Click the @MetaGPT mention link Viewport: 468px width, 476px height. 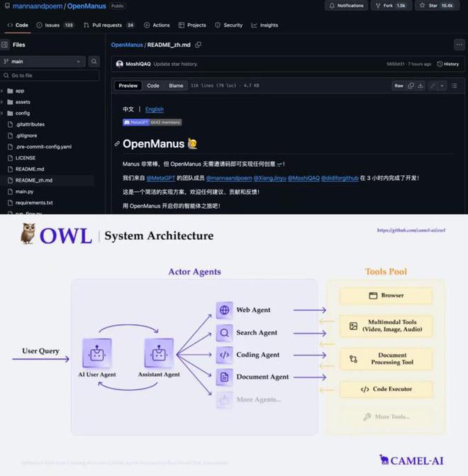[x=161, y=178]
